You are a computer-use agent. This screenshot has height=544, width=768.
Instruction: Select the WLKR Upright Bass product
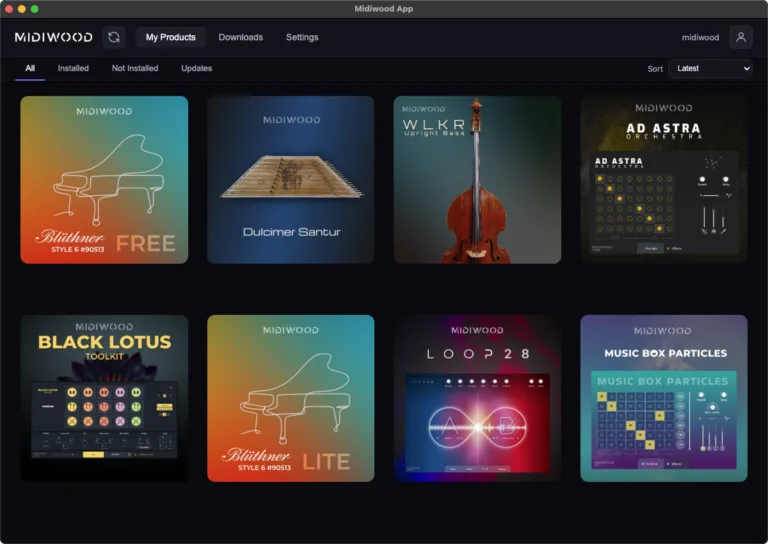point(478,180)
